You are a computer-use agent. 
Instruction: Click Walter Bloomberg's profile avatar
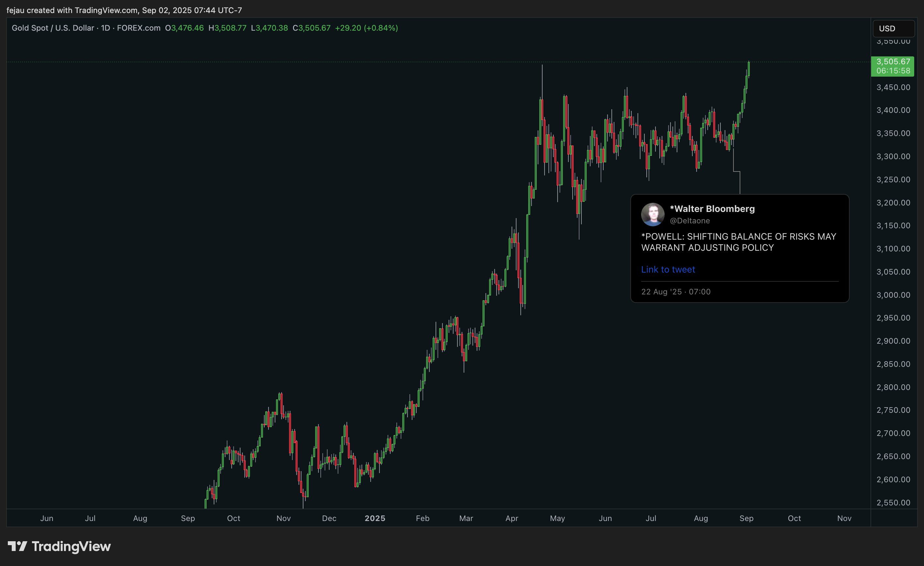pyautogui.click(x=653, y=215)
